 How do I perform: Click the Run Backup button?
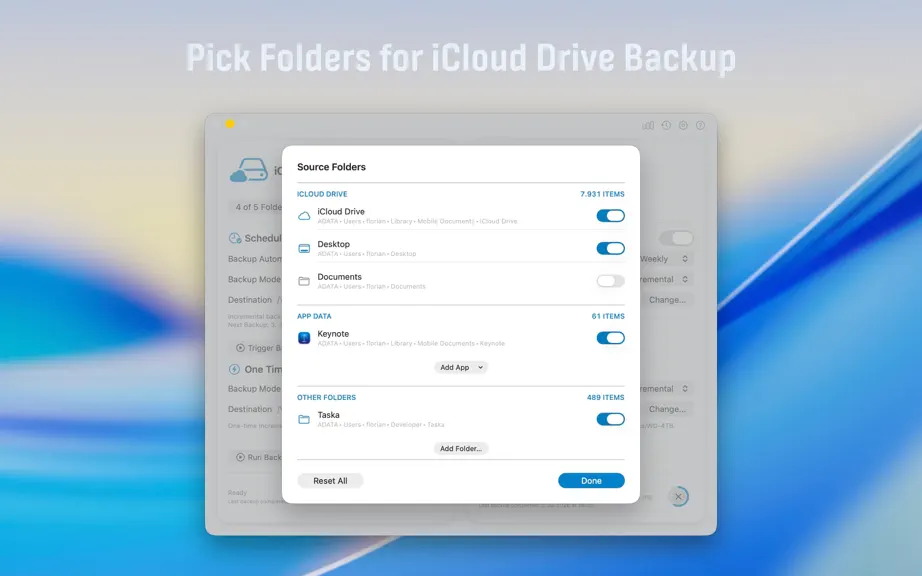click(255, 457)
